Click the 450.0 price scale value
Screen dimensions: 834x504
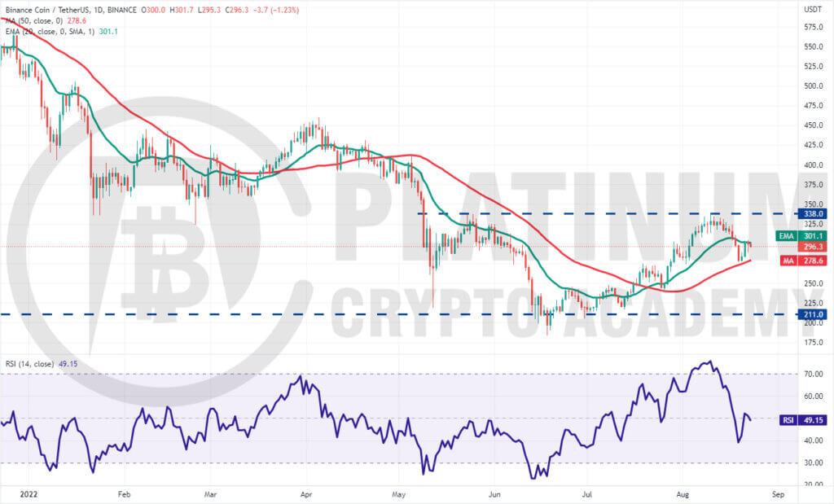tap(814, 125)
